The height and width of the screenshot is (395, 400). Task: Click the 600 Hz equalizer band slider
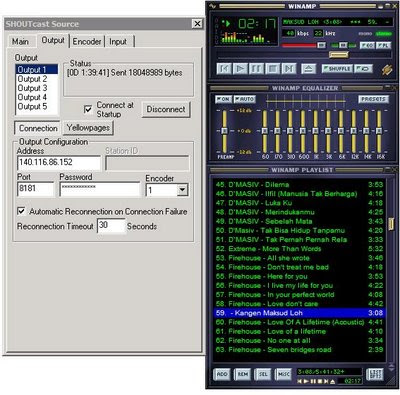(x=303, y=131)
